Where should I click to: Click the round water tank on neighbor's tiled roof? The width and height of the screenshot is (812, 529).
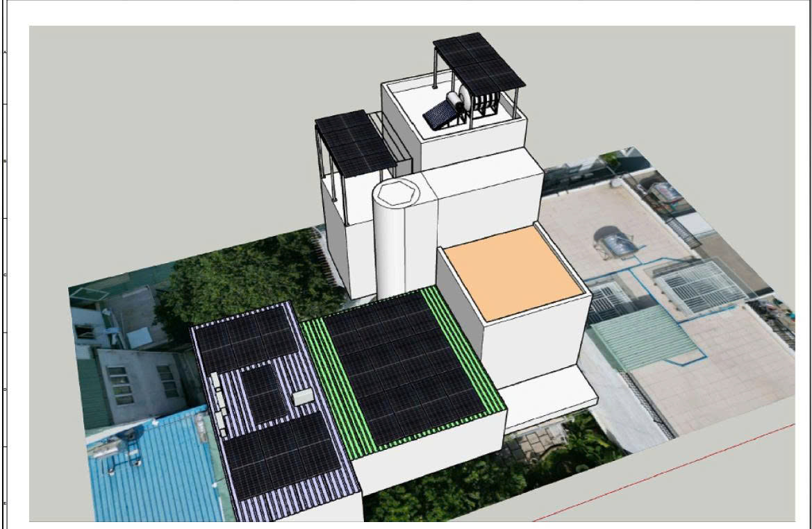(x=618, y=243)
